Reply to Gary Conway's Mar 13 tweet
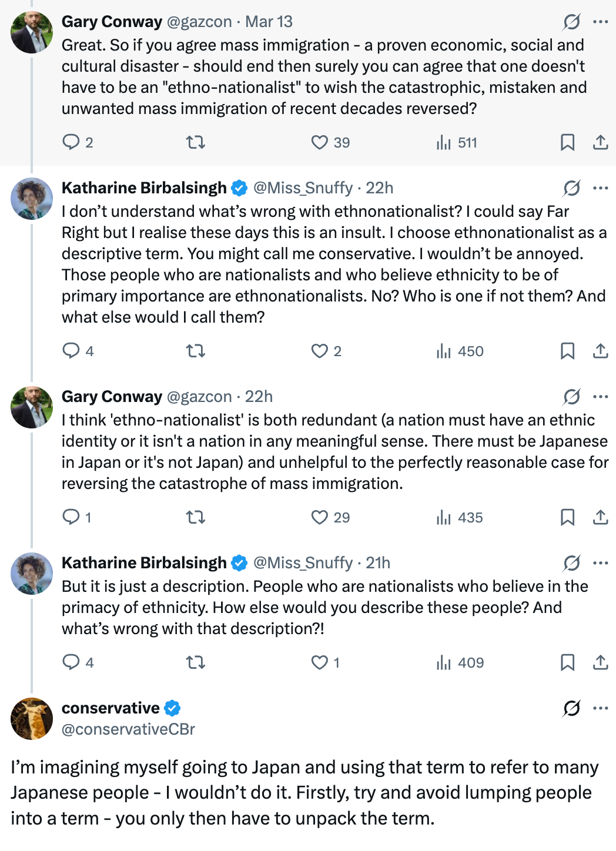Image resolution: width=616 pixels, height=851 pixels. pyautogui.click(x=71, y=142)
